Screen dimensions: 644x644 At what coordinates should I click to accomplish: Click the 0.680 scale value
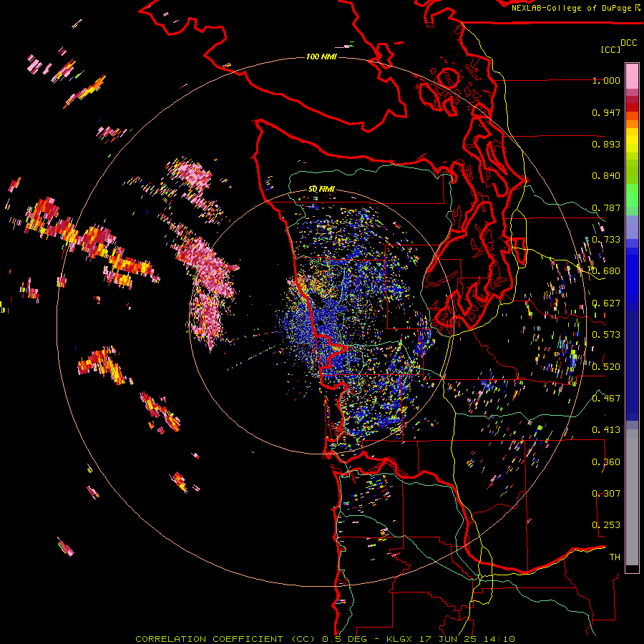point(606,271)
